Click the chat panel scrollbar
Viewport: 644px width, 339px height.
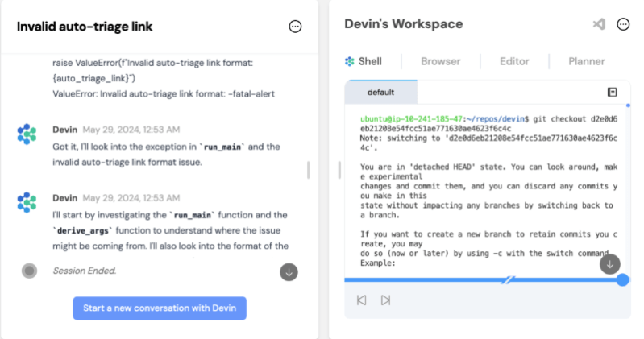[309, 170]
